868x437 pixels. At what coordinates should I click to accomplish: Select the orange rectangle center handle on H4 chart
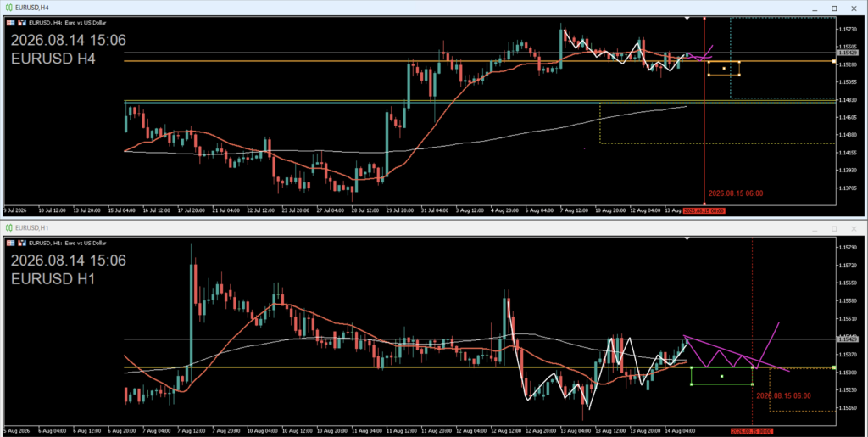pyautogui.click(x=724, y=69)
